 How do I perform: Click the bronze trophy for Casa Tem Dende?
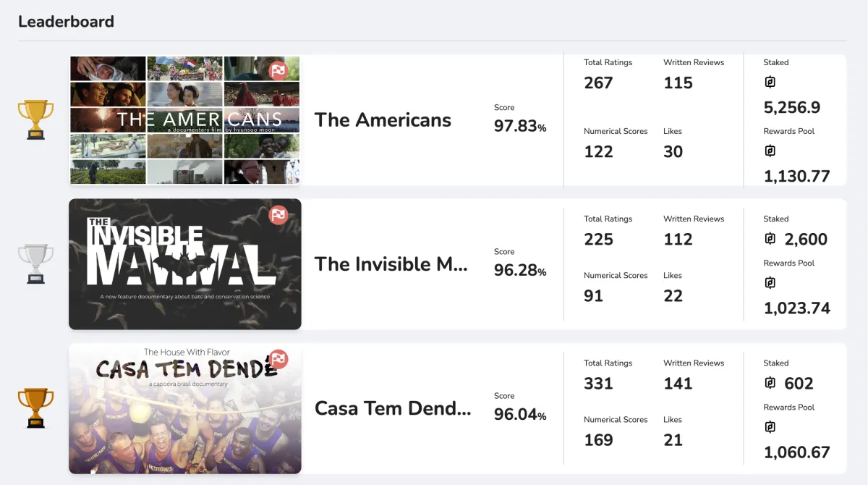35,408
